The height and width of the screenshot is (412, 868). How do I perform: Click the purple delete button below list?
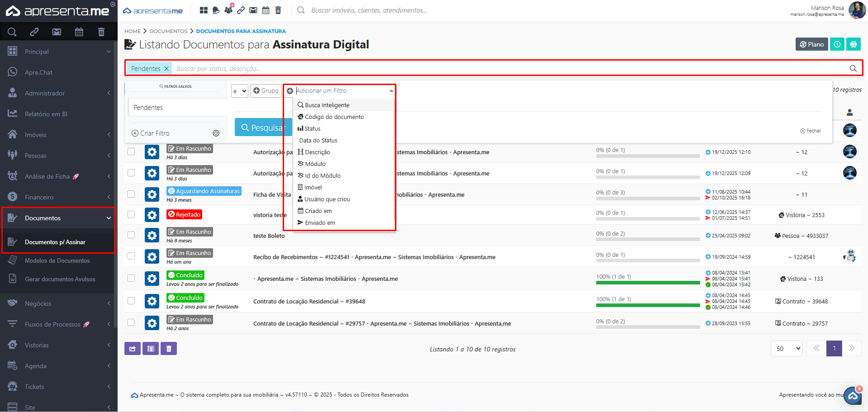coord(169,349)
